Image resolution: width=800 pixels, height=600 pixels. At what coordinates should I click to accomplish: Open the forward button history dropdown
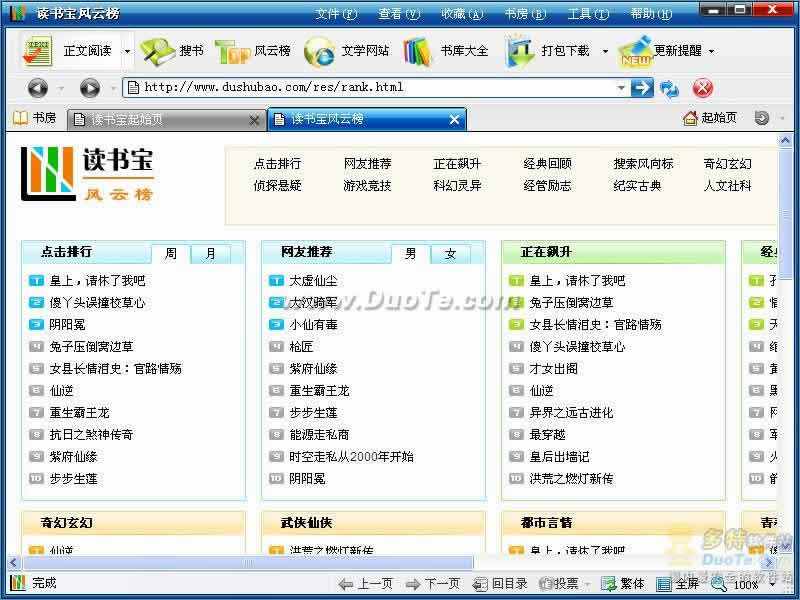[113, 89]
